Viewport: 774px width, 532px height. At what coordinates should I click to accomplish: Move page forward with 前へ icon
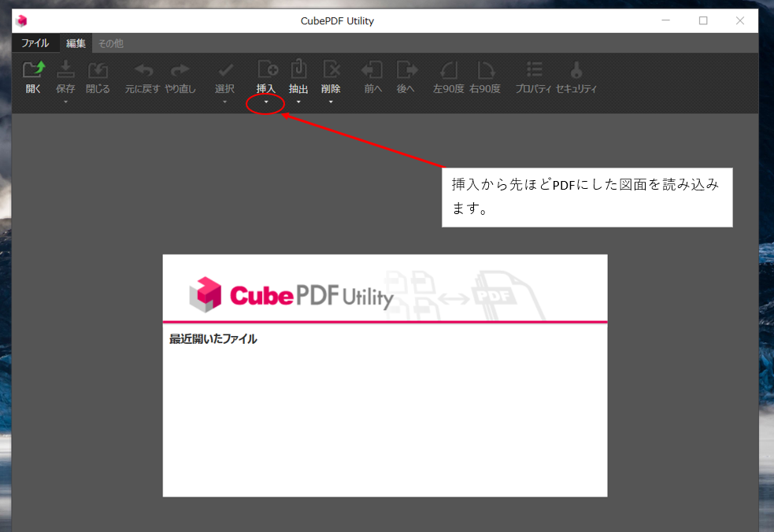pos(372,70)
